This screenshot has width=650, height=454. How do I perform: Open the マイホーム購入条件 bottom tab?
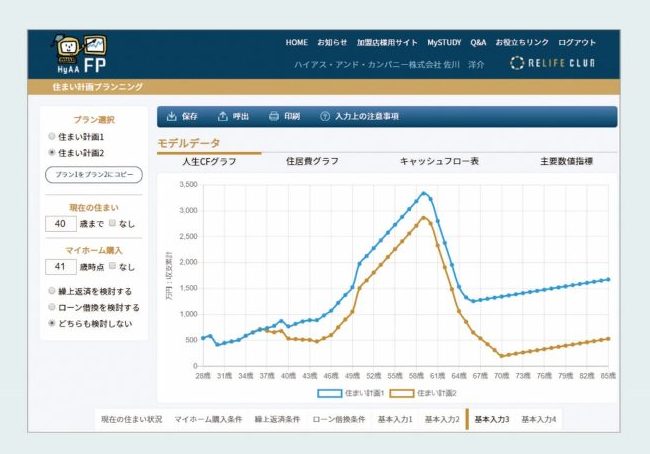[210, 418]
